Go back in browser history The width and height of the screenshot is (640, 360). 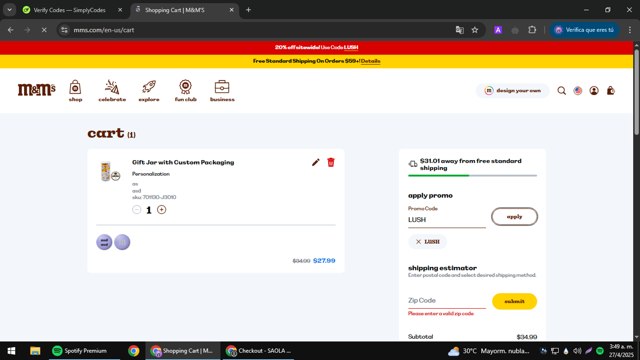tap(11, 30)
